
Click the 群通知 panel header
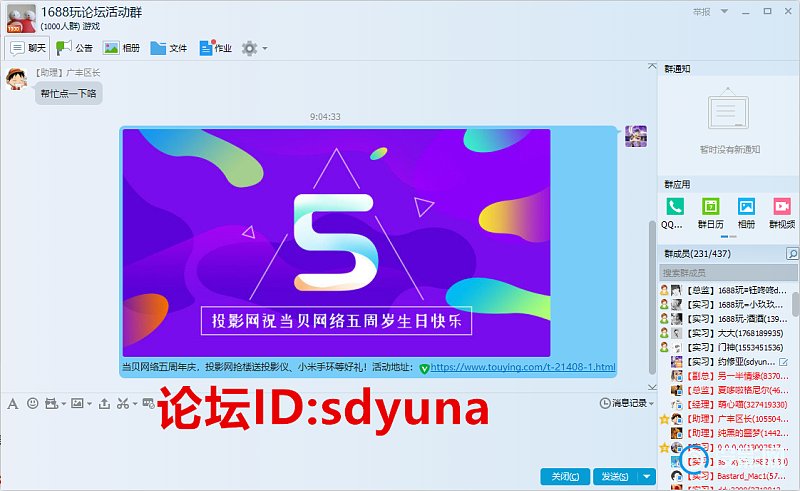pos(677,69)
